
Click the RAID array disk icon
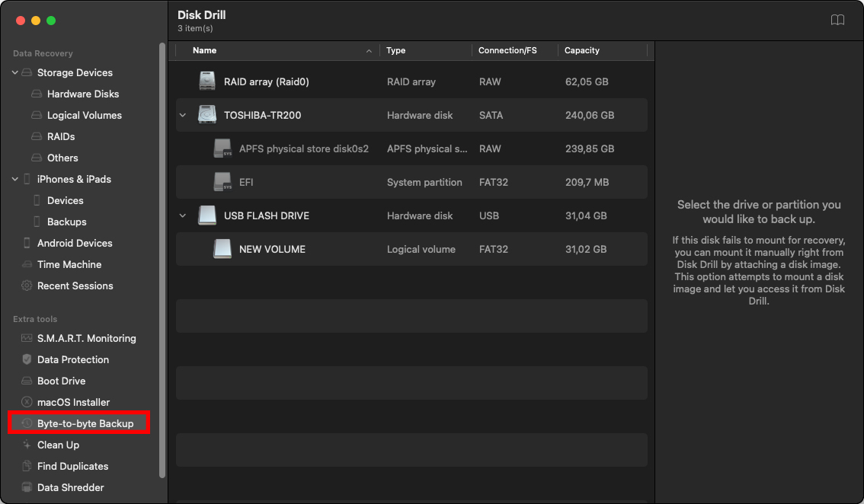pyautogui.click(x=207, y=81)
